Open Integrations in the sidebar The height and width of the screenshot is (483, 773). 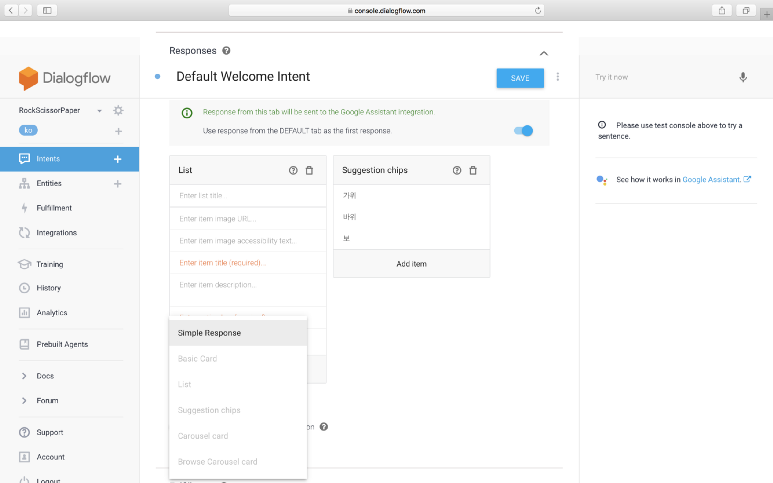[56, 232]
